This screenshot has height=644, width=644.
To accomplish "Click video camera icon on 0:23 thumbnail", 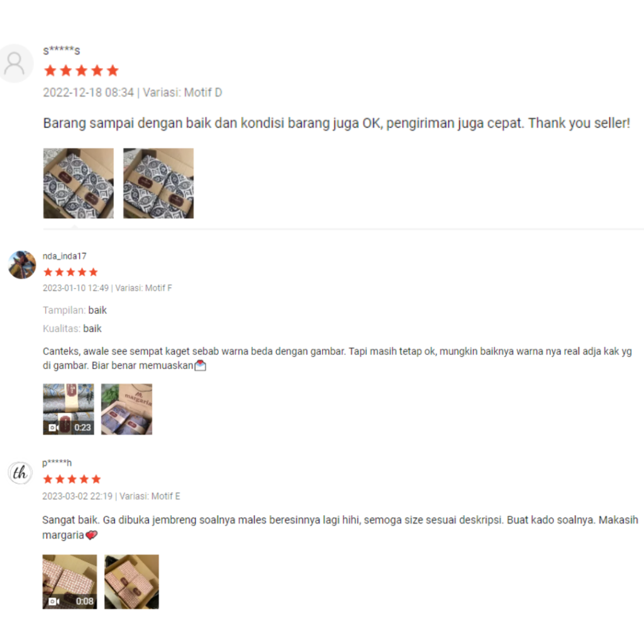I will pyautogui.click(x=53, y=428).
